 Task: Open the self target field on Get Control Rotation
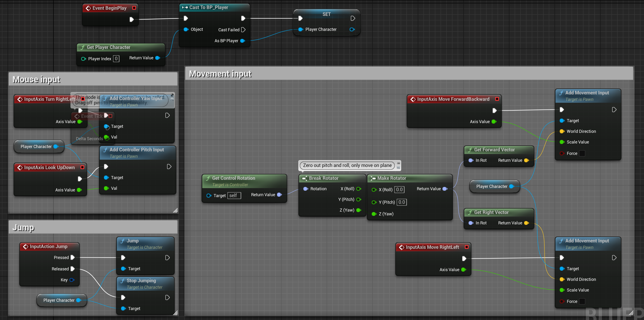234,196
